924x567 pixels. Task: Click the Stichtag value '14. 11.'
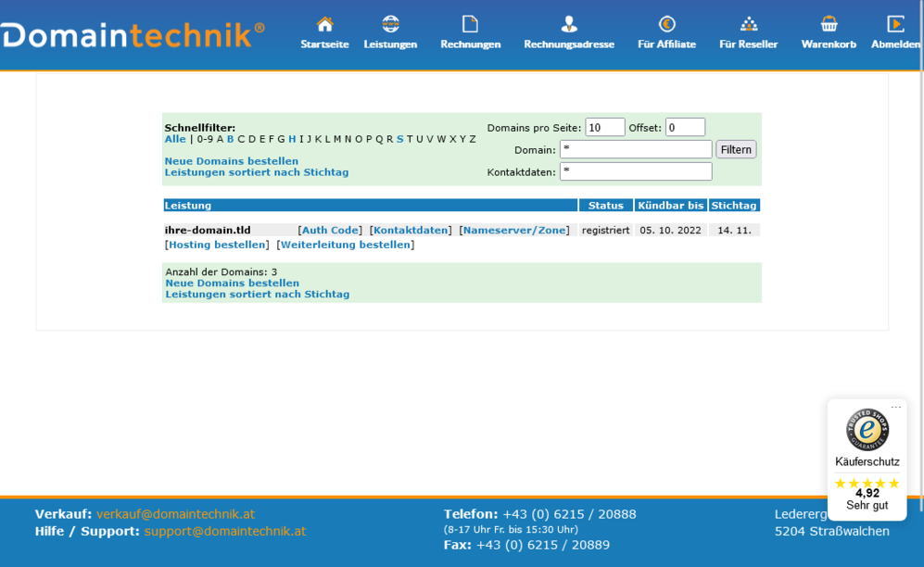734,230
